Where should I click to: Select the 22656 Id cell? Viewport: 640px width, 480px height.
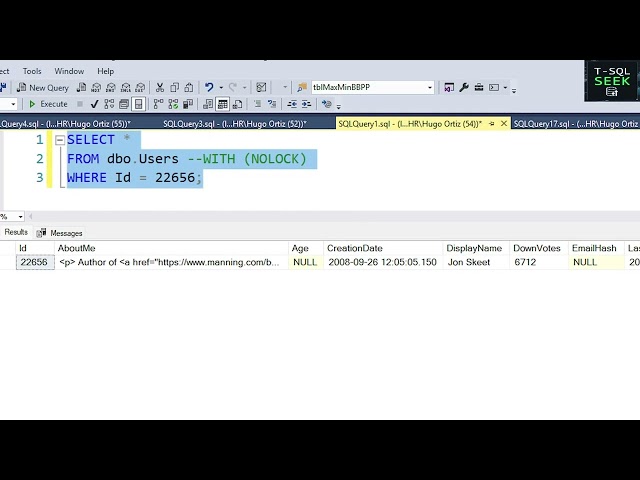[35, 262]
